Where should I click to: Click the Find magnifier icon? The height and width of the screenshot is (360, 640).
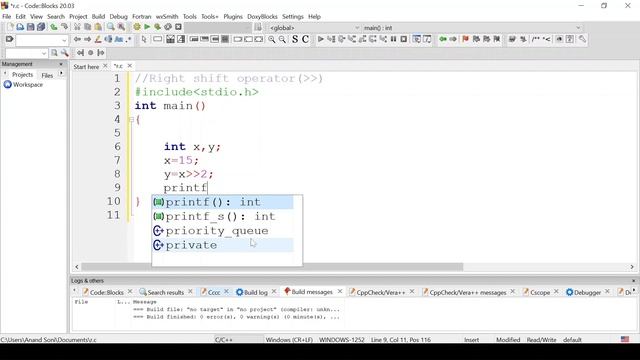coord(111,27)
